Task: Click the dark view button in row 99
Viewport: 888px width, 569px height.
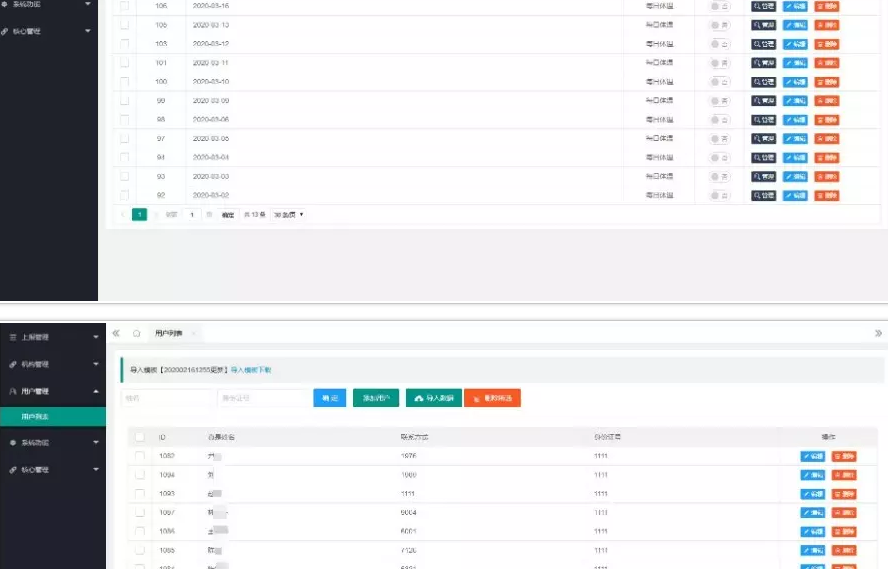Action: [x=763, y=101]
